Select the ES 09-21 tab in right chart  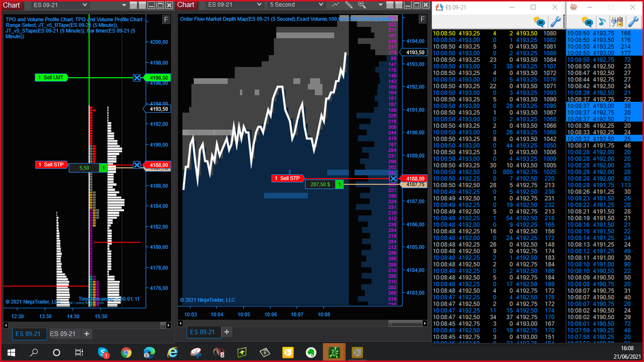(203, 332)
